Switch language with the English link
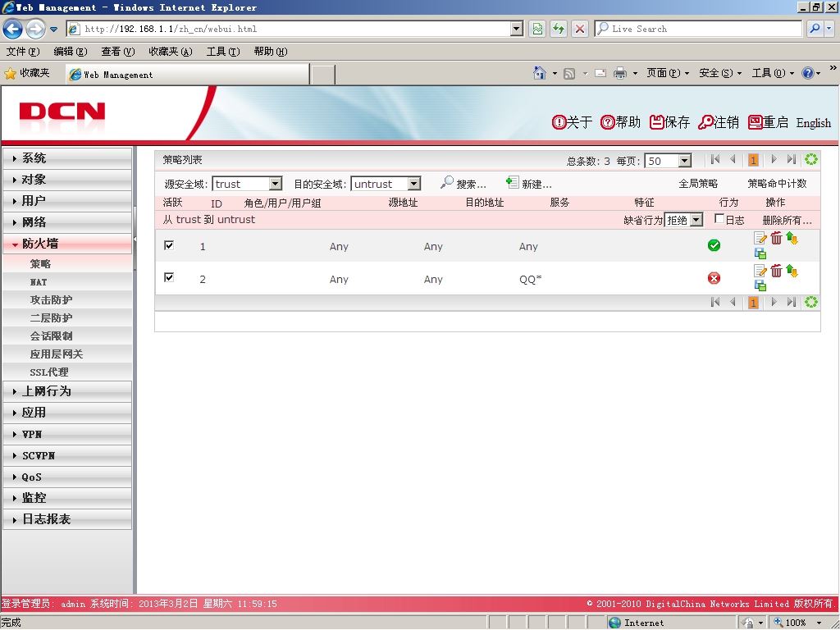Screen dimensions: 840x630 tap(813, 123)
